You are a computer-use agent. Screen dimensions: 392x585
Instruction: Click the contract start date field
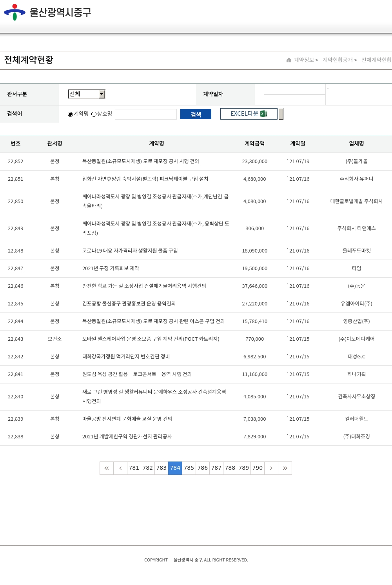click(295, 89)
